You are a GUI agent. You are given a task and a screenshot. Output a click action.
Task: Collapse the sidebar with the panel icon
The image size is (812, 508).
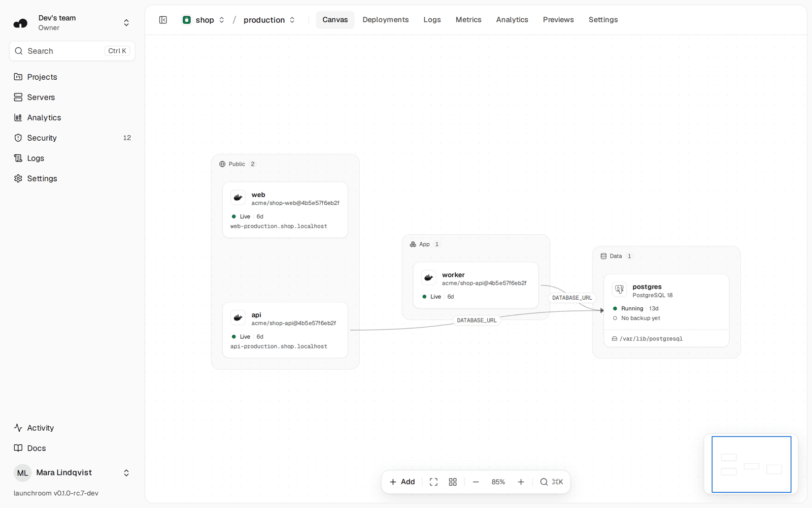pos(163,20)
